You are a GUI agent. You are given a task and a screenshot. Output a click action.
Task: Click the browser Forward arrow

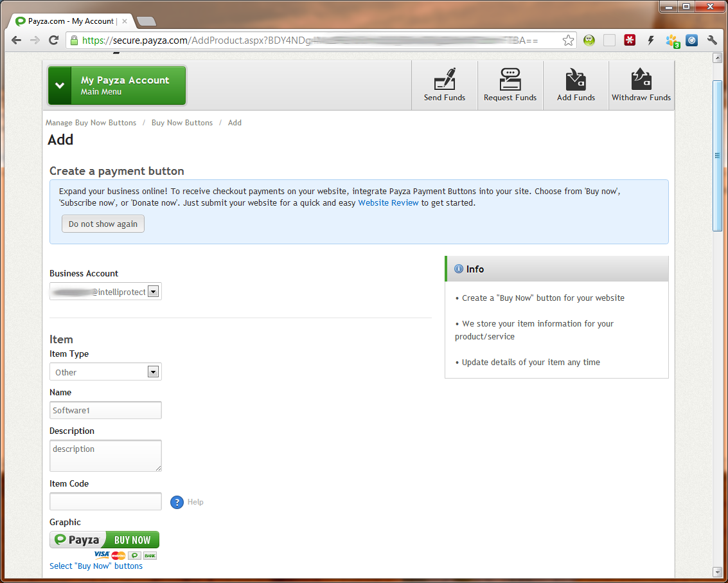coord(35,40)
